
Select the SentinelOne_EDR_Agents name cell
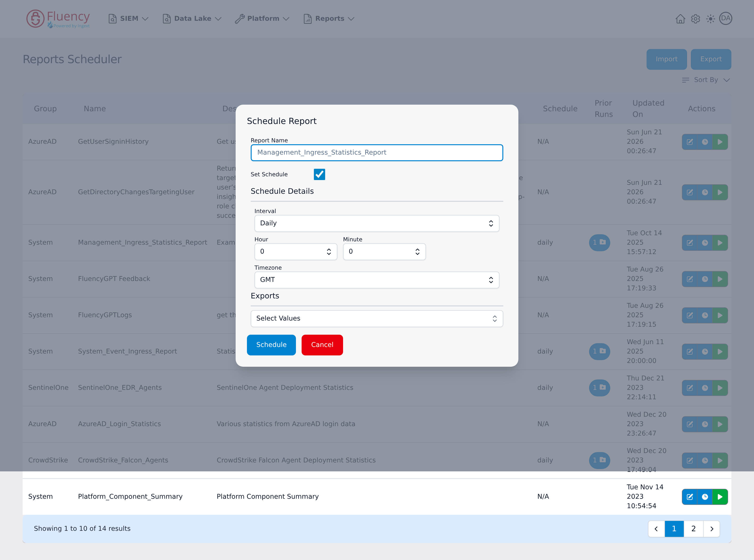120,388
